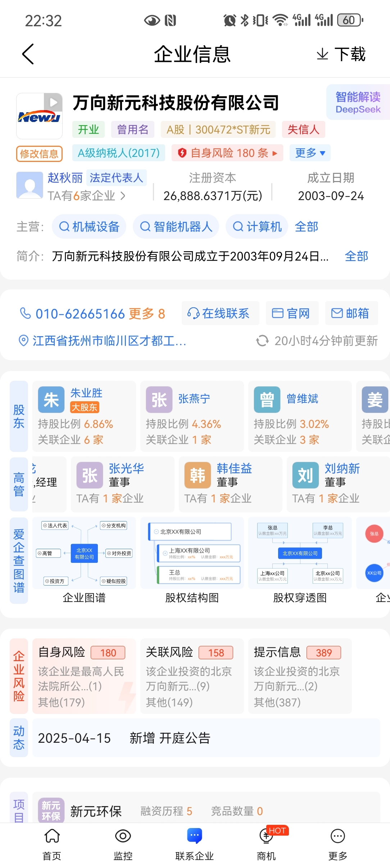The width and height of the screenshot is (390, 868).
Task: Open 赵秋丽 profile link
Action: (65, 178)
